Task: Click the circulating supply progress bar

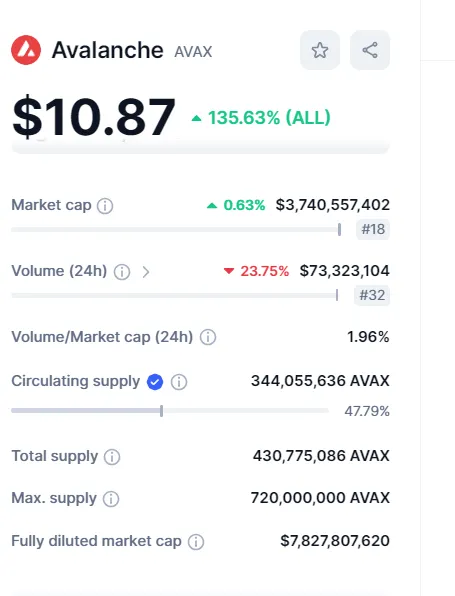Action: click(x=170, y=411)
